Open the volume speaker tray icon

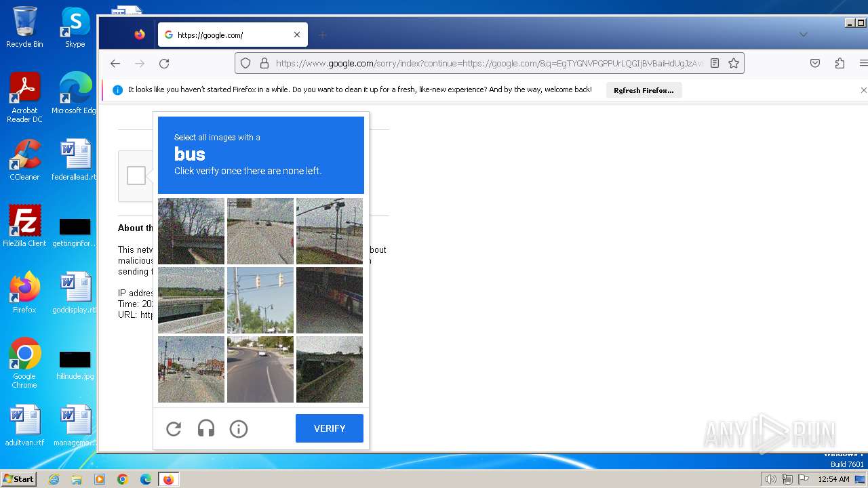(x=770, y=479)
